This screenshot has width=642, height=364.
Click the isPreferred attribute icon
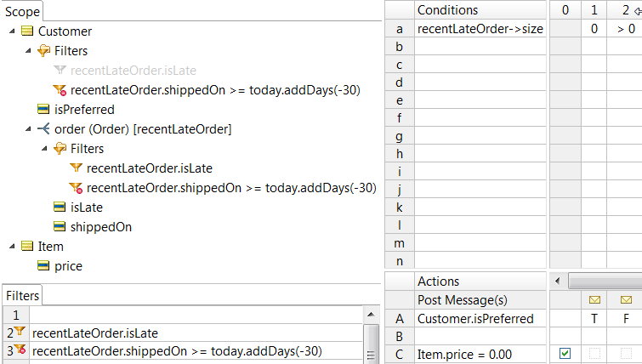(x=43, y=110)
